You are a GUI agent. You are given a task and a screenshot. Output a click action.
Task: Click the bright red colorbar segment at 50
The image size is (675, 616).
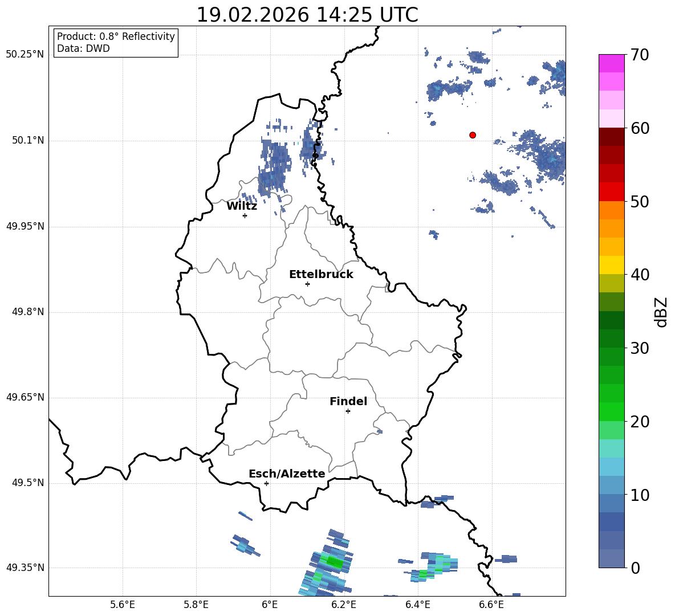click(x=611, y=192)
